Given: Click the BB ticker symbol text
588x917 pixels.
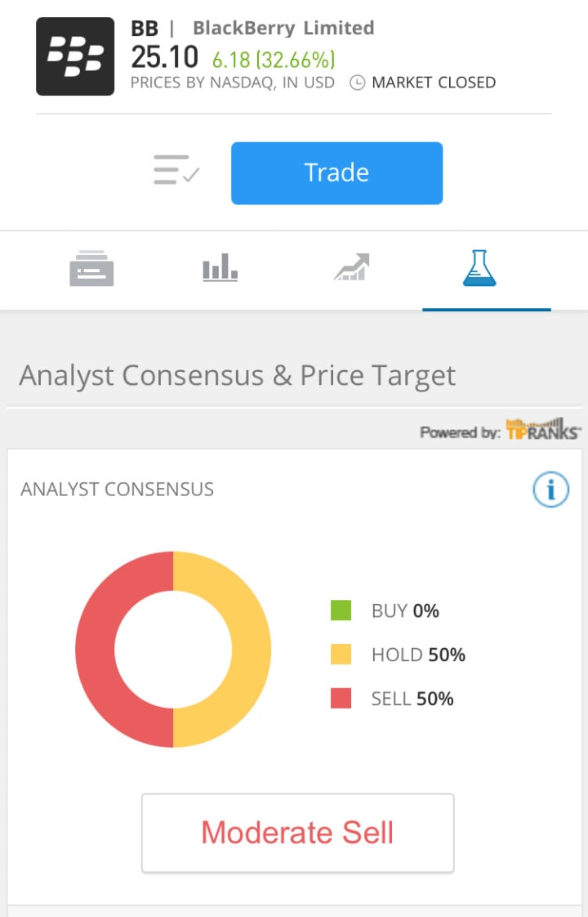Looking at the screenshot, I should pos(145,29).
